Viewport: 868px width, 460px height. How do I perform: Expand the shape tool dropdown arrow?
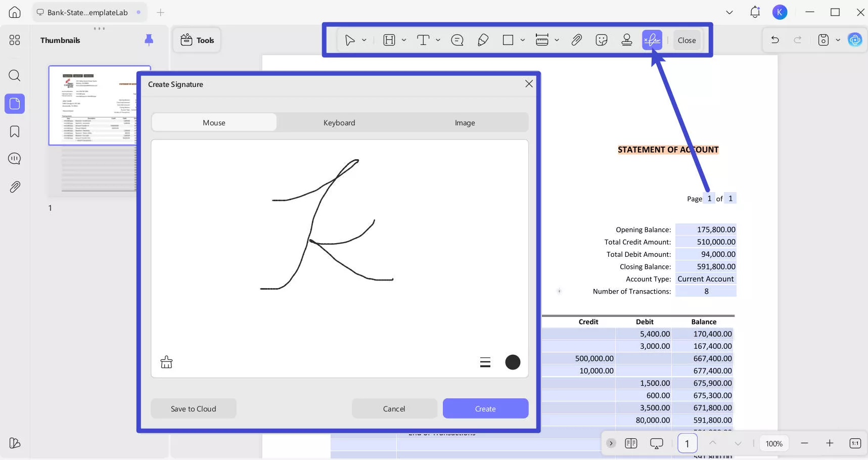pos(522,40)
